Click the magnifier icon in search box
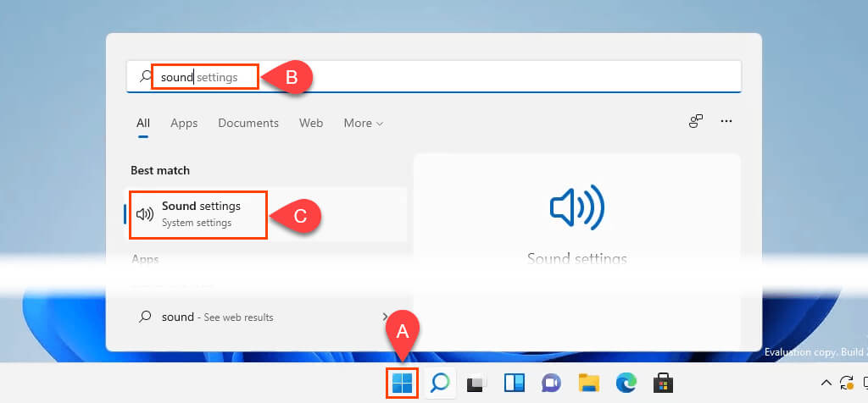 (145, 77)
